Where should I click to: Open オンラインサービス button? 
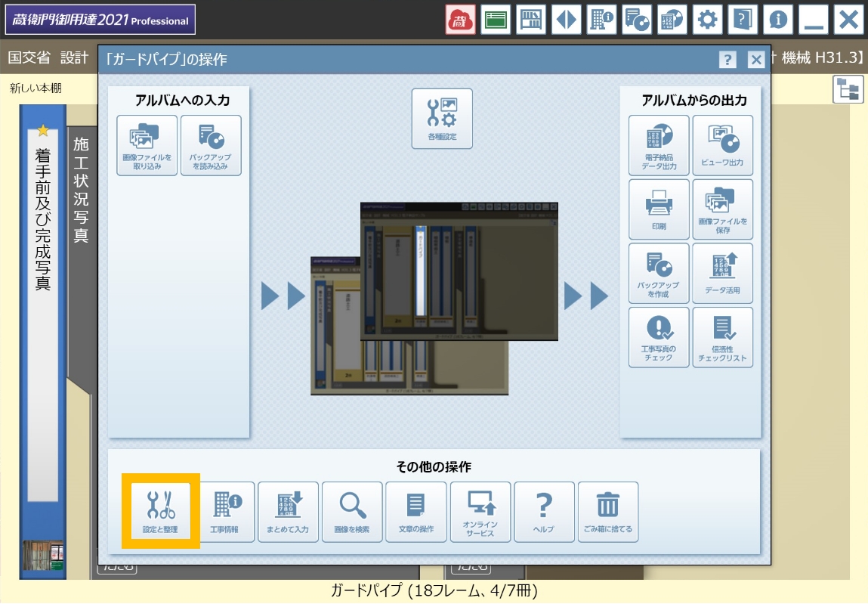coord(480,512)
